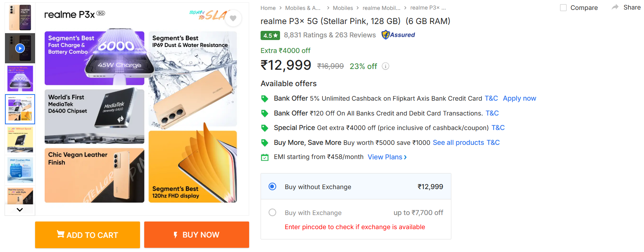Add product to wishlist with heart icon

click(233, 18)
